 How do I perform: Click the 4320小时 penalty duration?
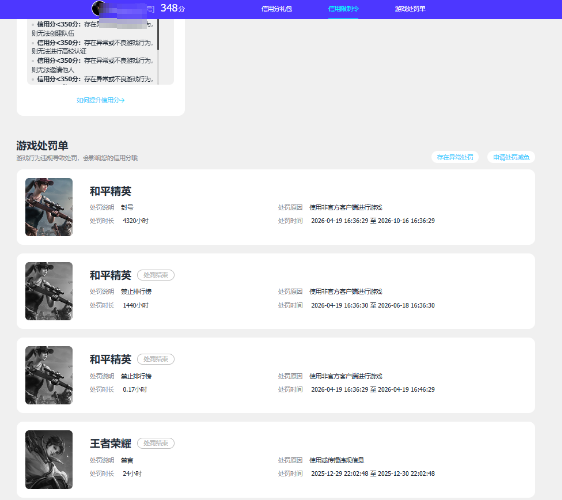[x=135, y=221]
